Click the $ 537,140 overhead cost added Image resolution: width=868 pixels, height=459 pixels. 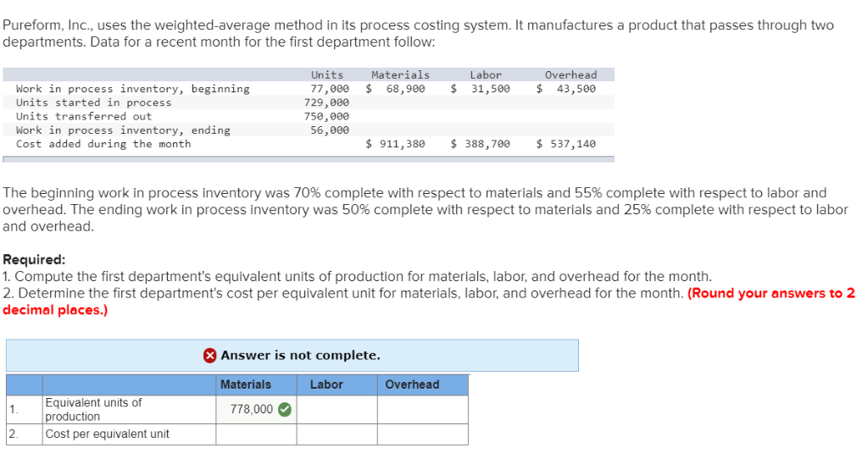pos(566,144)
